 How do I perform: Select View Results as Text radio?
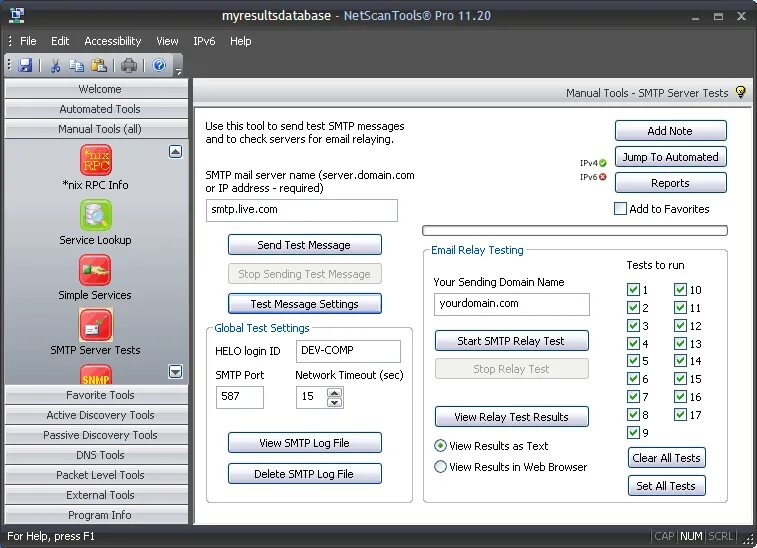440,446
